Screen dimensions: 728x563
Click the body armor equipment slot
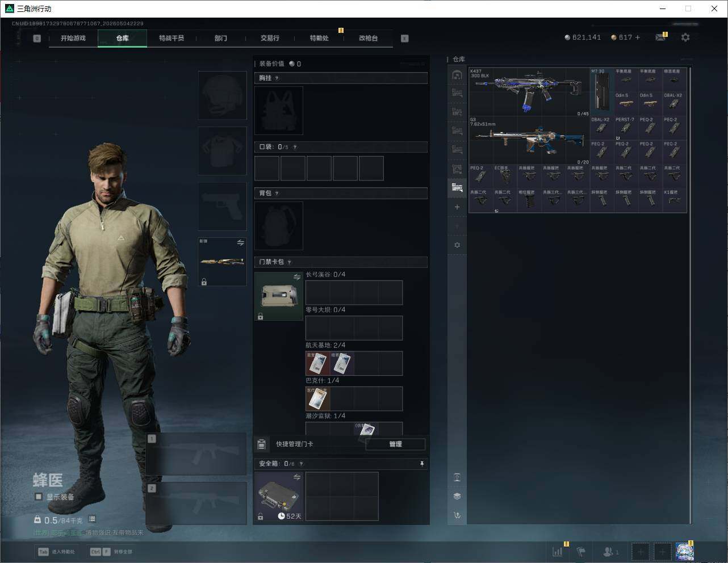[222, 151]
